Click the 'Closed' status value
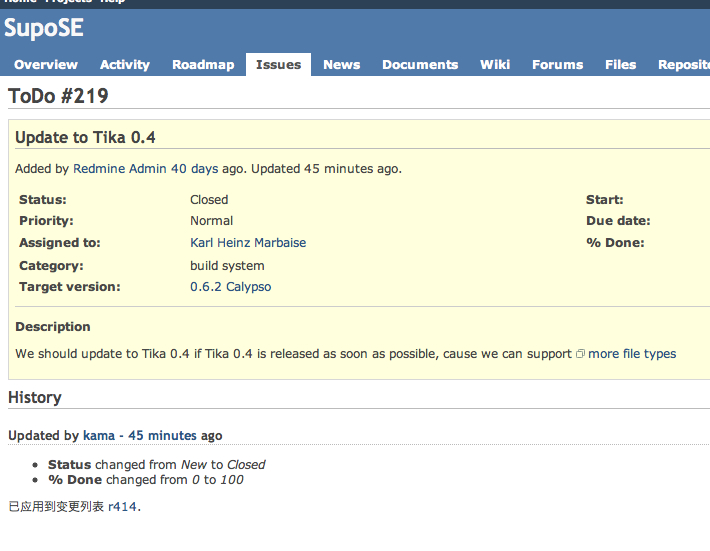Viewport: 710px width, 551px height. 209,200
